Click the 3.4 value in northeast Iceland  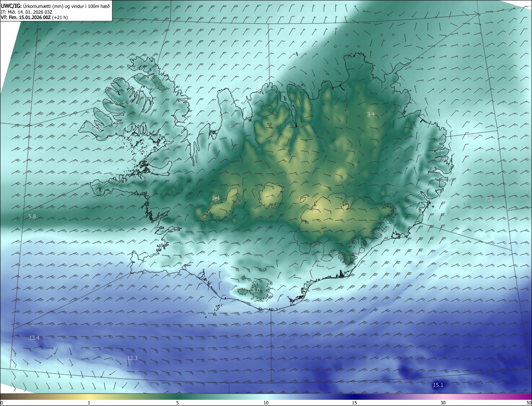pos(371,114)
